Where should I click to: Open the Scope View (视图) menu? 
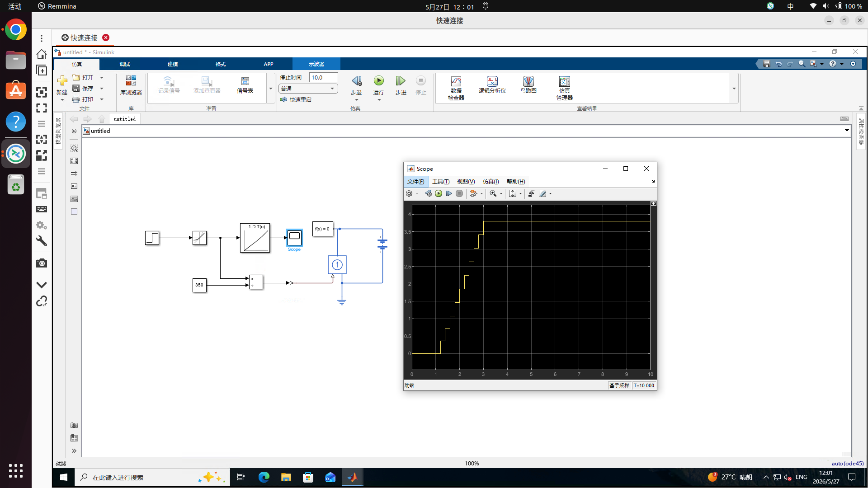pyautogui.click(x=466, y=182)
